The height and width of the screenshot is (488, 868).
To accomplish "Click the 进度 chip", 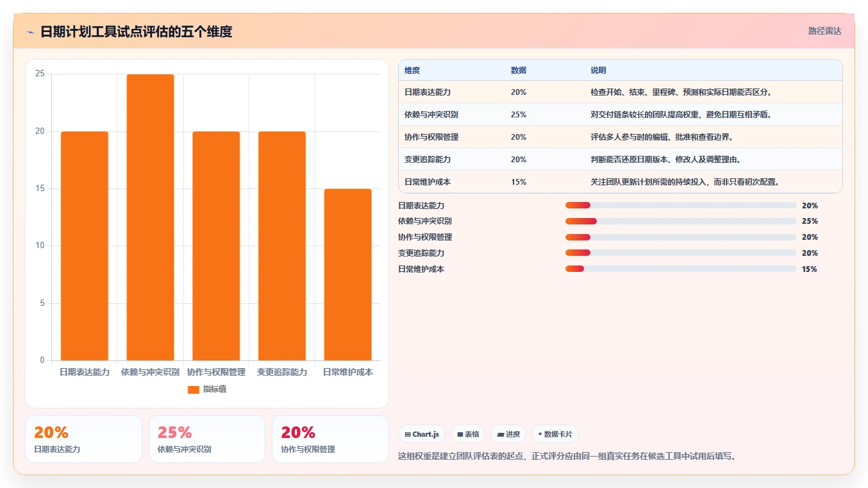I will 508,434.
